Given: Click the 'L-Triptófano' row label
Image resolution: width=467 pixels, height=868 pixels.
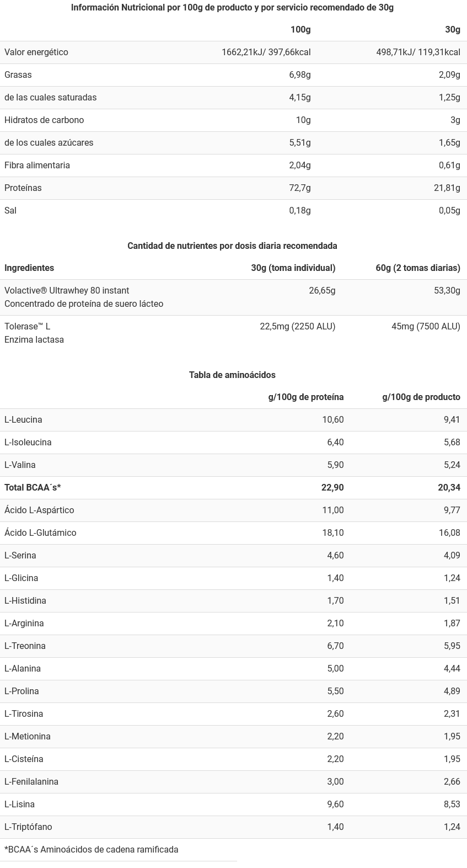Looking at the screenshot, I should (x=28, y=827).
